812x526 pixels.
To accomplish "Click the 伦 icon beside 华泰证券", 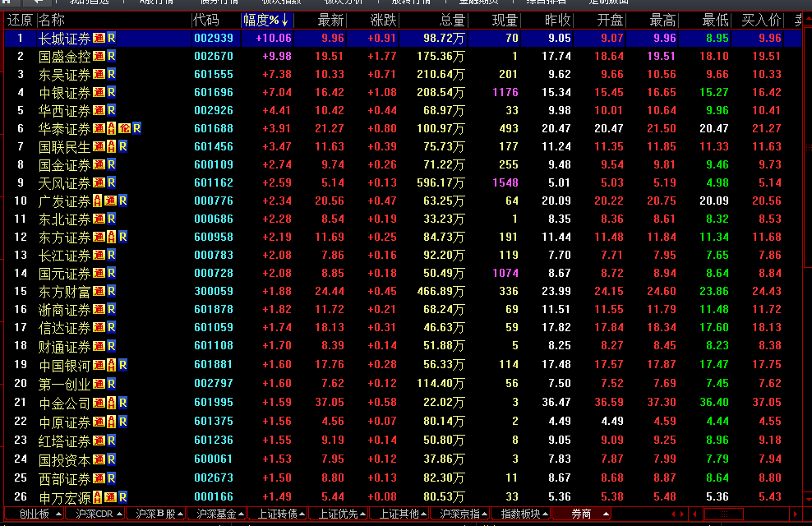I will (x=124, y=128).
